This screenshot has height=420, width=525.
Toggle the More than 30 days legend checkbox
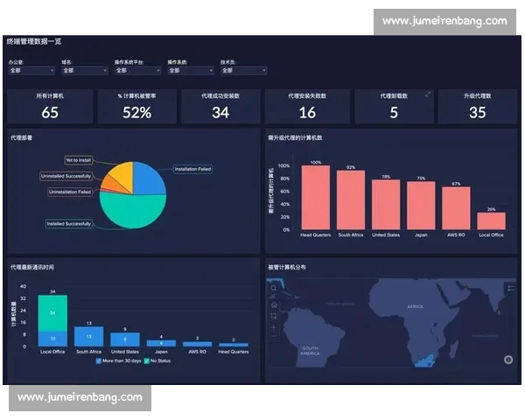[98, 360]
